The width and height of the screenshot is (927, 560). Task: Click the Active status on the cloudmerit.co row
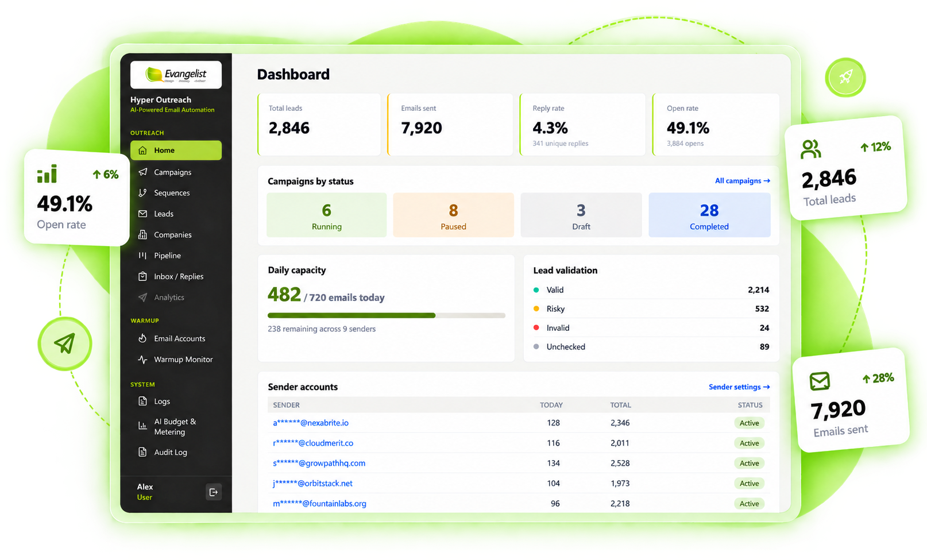(749, 443)
